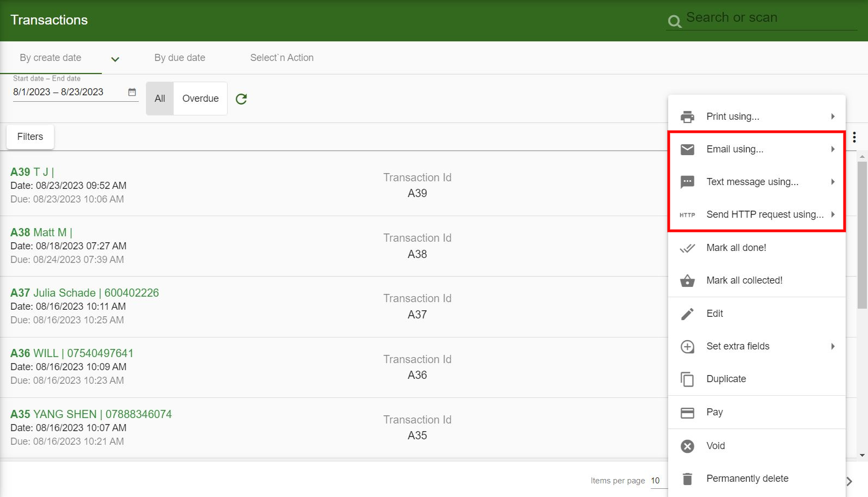
Task: Choose Permanently delete menu entry
Action: [757, 478]
